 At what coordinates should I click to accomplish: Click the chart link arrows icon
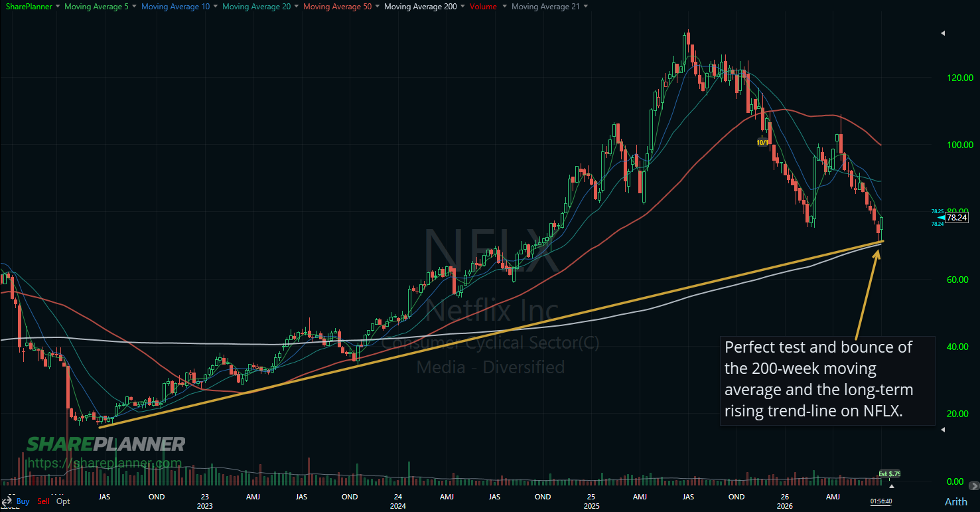pyautogui.click(x=7, y=502)
